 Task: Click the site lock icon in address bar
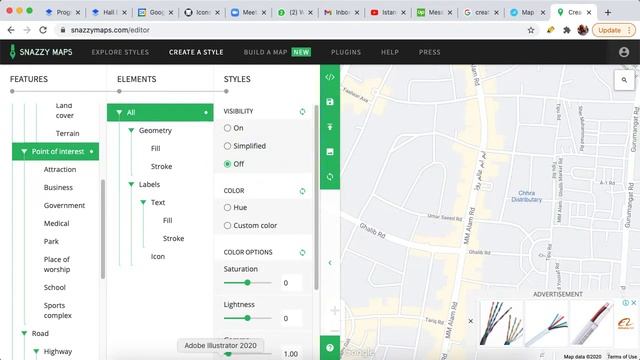[x=62, y=30]
